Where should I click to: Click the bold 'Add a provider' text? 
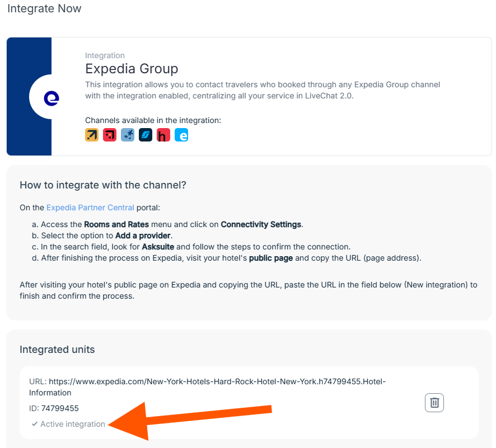(143, 235)
